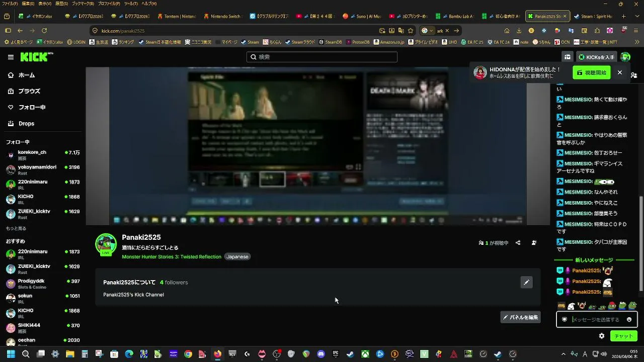Viewport: 644px width, 362px height.
Task: Open the ツール(T) menu
Action: [131, 4]
